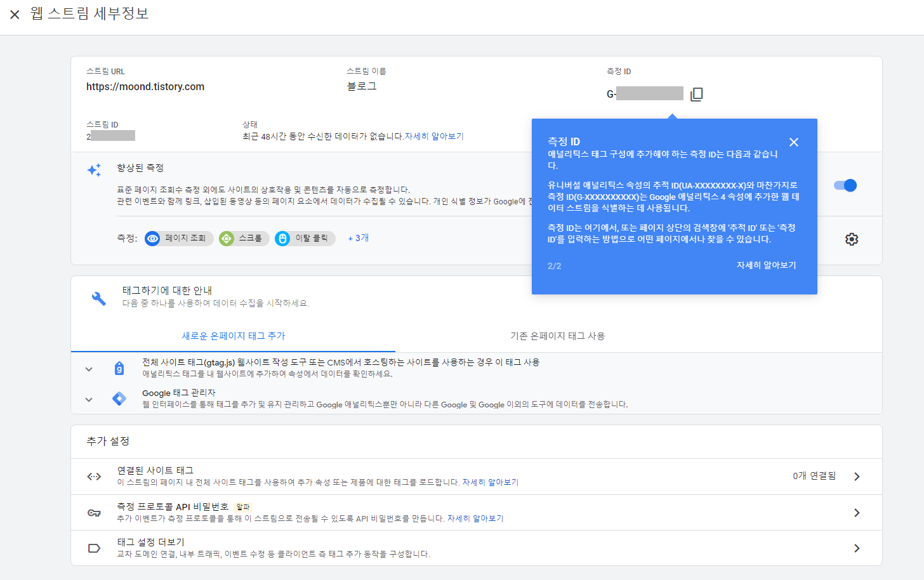Click the connected site tags code icon
This screenshot has height=580, width=924.
[x=94, y=477]
